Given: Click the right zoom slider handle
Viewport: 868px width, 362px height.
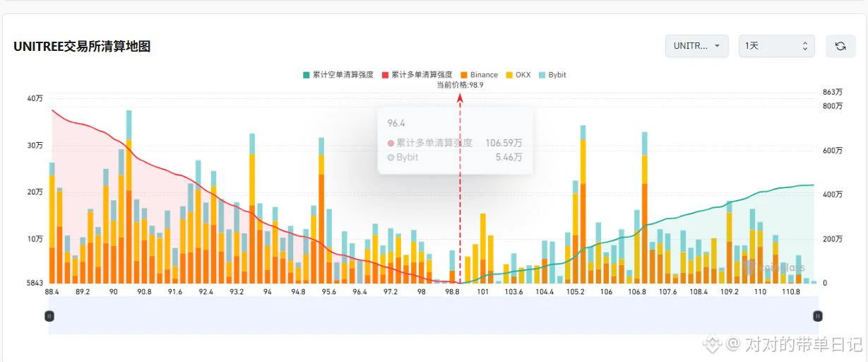Looking at the screenshot, I should pos(818,316).
